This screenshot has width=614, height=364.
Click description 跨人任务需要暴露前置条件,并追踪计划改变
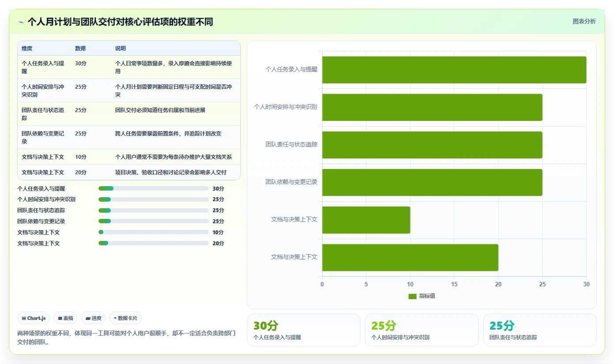point(168,134)
